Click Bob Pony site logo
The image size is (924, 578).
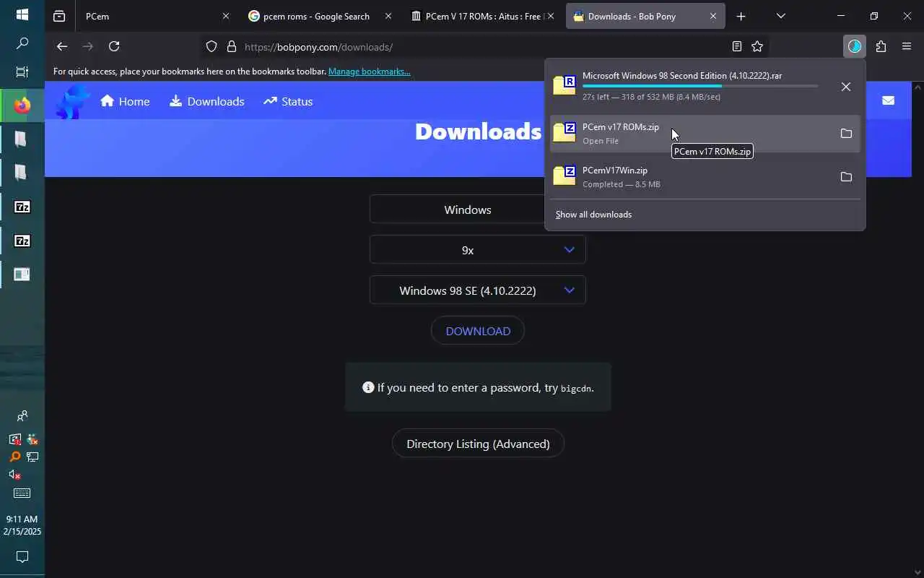coord(73,101)
